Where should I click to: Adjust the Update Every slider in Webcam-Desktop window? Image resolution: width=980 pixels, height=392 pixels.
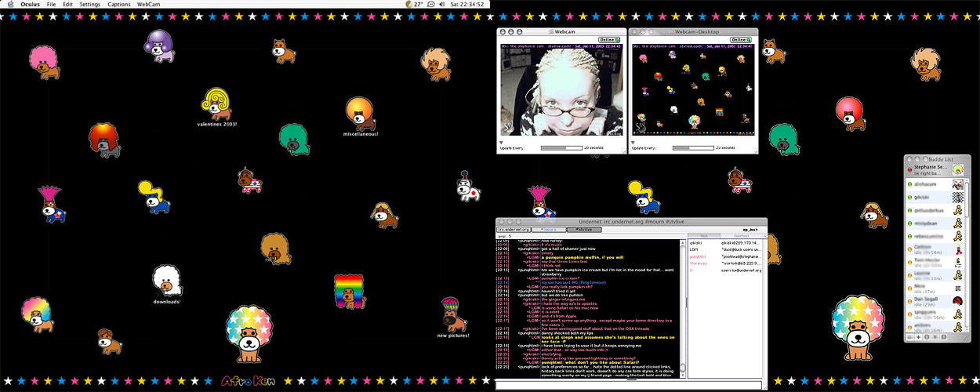[693, 147]
